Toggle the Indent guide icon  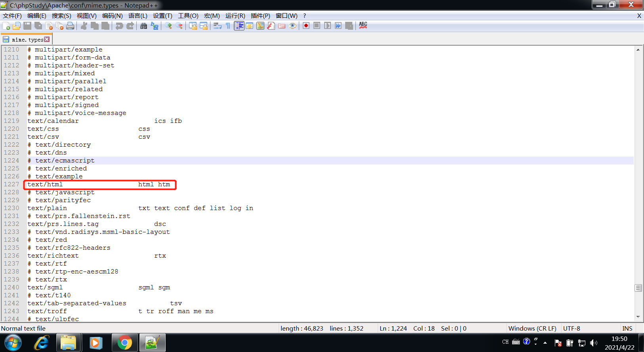click(x=239, y=26)
